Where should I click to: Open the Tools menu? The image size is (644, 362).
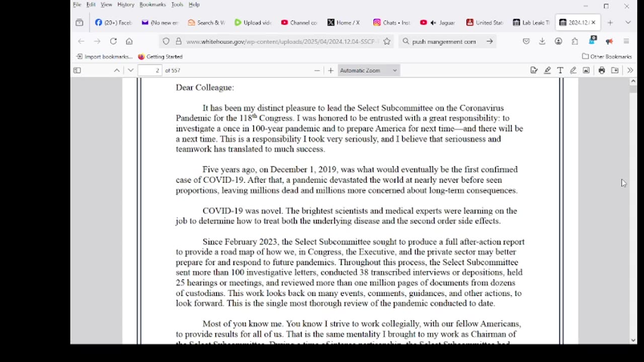pyautogui.click(x=177, y=5)
